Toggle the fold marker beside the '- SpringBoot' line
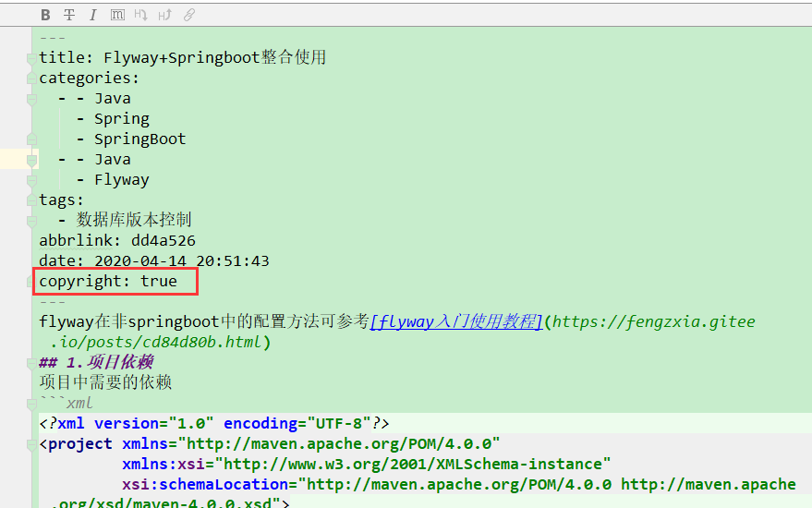The image size is (812, 508). pyautogui.click(x=31, y=139)
